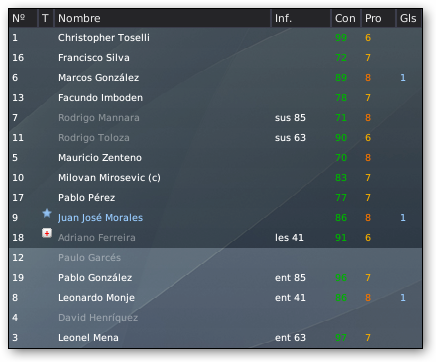Image resolution: width=436 pixels, height=362 pixels.
Task: Click the injury icon beside Adriano Ferreira
Action: [47, 233]
